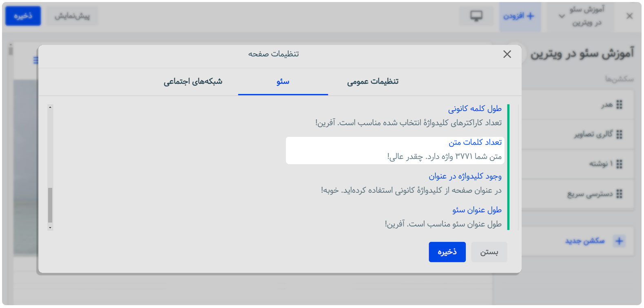Screen dimensions: 644x308
Task: Click the طول عنوان سئو heading
Action: (477, 210)
